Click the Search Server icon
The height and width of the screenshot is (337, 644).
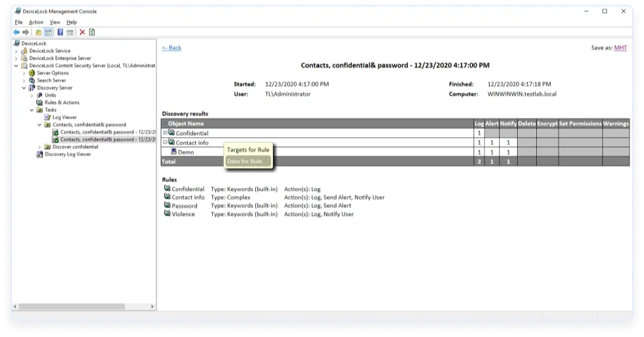(x=32, y=80)
